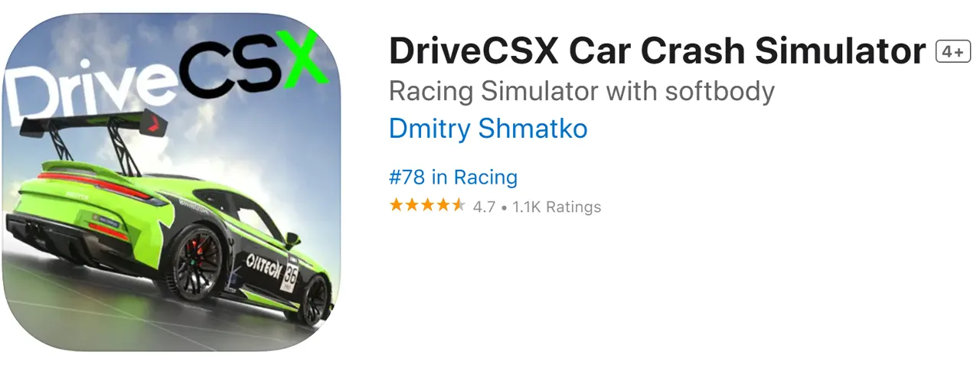Click the partially filled fifth star
The height and width of the screenshot is (365, 980).
coord(458,205)
